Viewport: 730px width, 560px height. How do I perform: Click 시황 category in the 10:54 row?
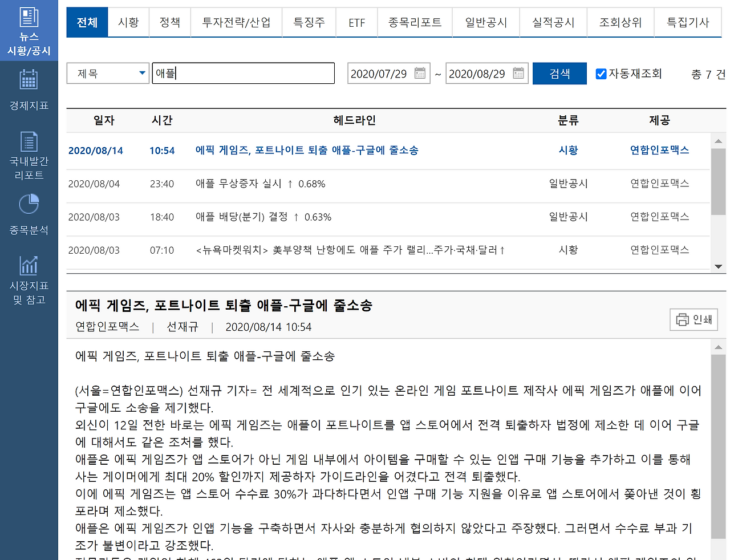(568, 150)
